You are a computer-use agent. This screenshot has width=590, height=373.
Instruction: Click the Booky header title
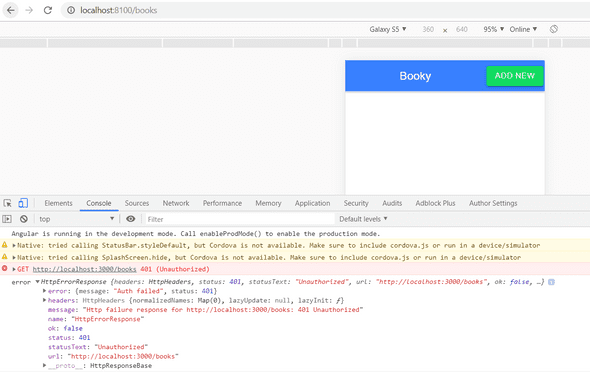415,76
